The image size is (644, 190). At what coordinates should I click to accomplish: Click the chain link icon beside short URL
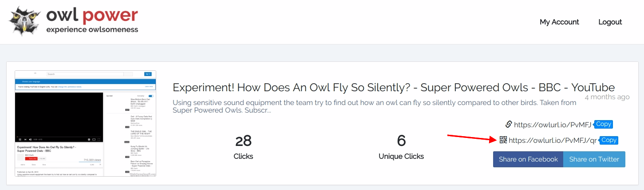point(509,124)
